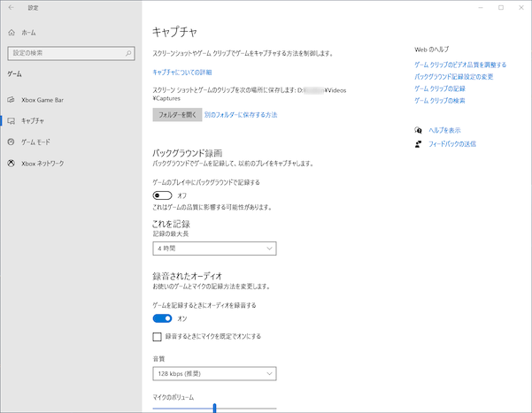Click the フォルダーを開く button

(176, 115)
